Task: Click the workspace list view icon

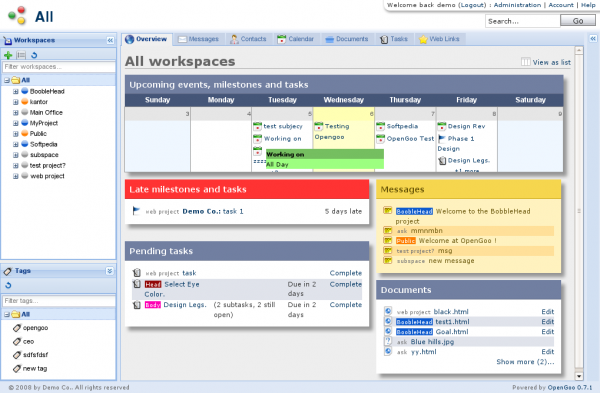Action: point(21,55)
